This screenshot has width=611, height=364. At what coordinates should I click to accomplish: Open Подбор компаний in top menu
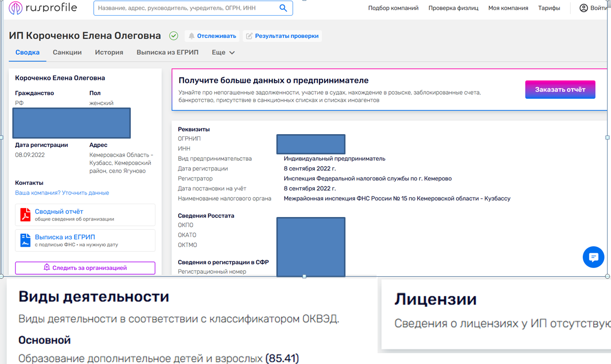393,8
